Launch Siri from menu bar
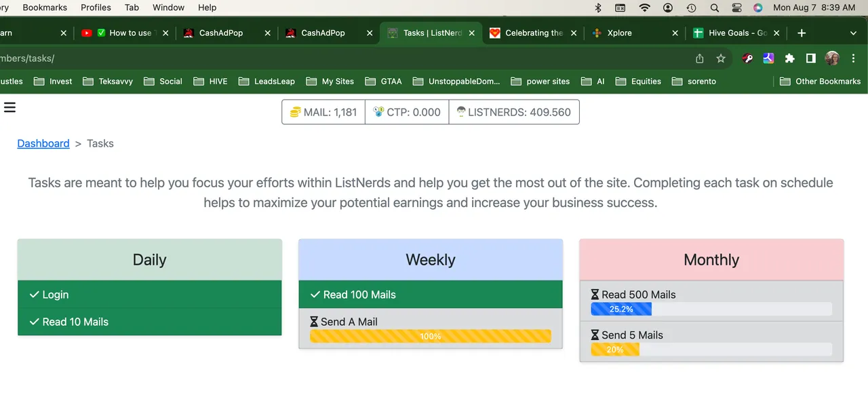868x393 pixels. 758,7
